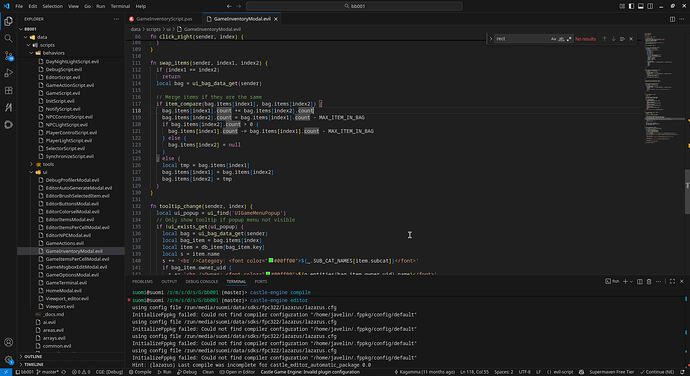Viewport: 690px width, 376px height.
Task: Toggle Use Regular Expression in find
Action: [x=569, y=39]
